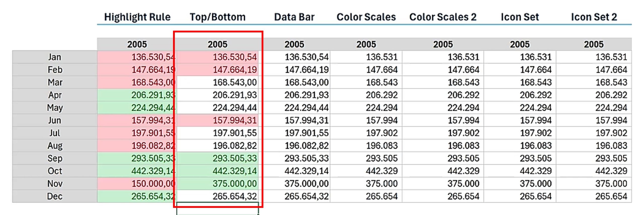Select the 150.000,00 cell in Highlight Rule column
644x215 pixels.
pyautogui.click(x=137, y=184)
